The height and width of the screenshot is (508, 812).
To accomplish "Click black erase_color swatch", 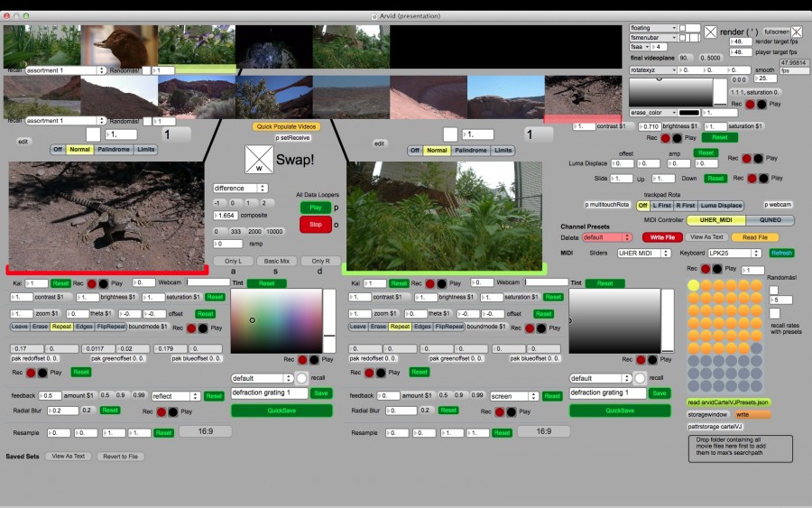I will tap(688, 113).
